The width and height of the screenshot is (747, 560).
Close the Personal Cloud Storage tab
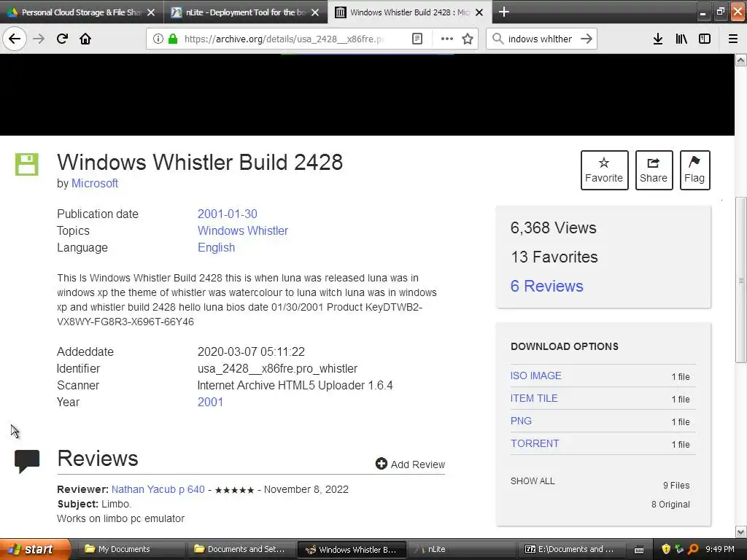point(151,12)
